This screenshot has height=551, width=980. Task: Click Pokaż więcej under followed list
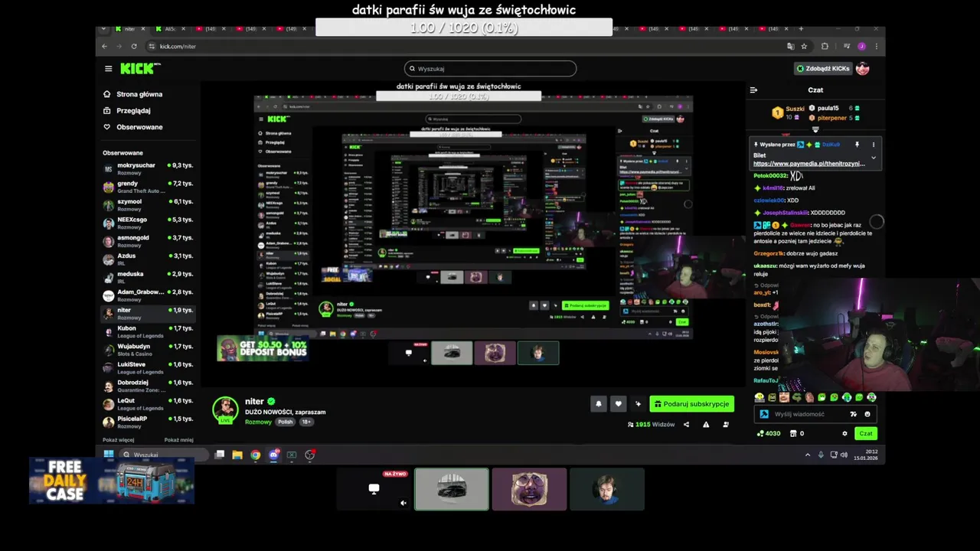[119, 440]
